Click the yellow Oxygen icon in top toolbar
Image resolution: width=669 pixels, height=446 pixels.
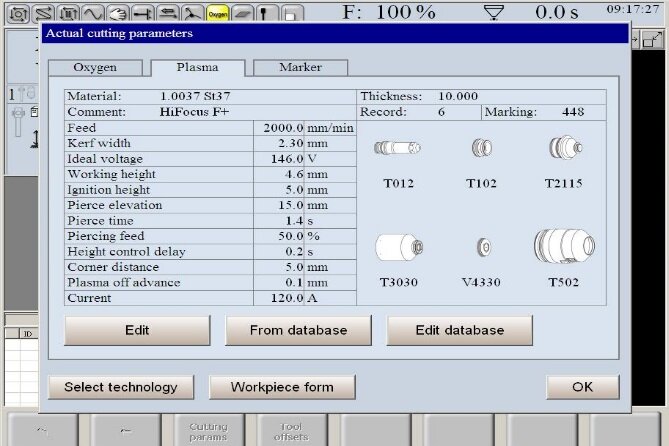tap(217, 13)
